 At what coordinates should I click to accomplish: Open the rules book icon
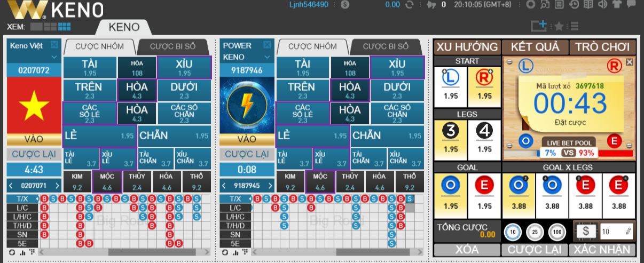[588, 5]
